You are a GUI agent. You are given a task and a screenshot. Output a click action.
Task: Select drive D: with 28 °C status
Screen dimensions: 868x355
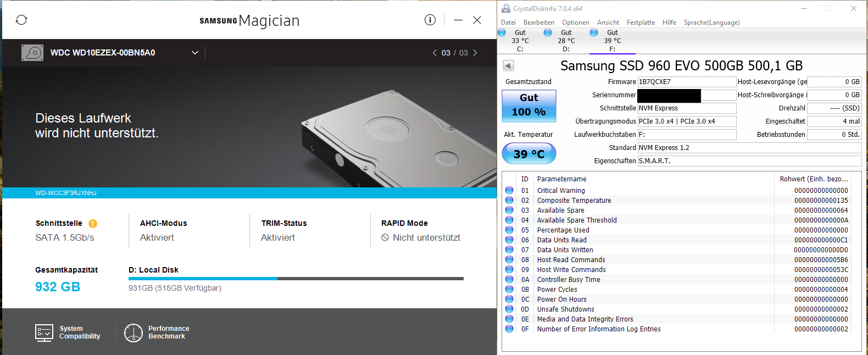coord(566,41)
